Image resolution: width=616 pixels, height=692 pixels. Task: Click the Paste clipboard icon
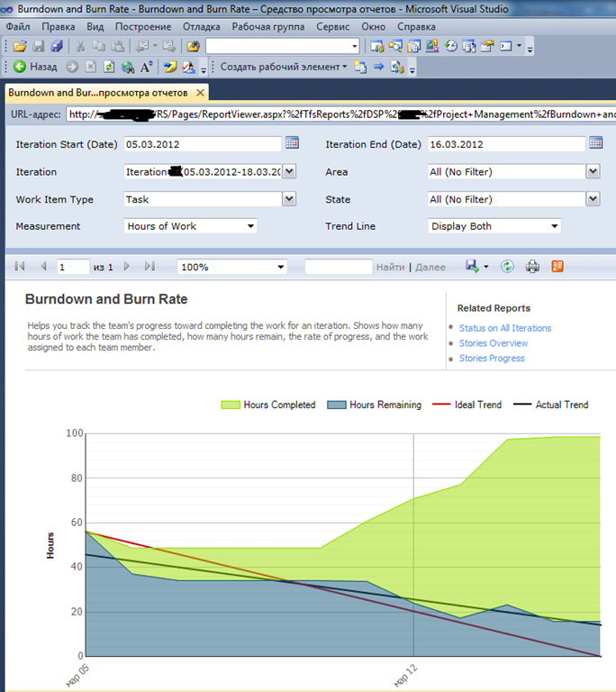[x=117, y=46]
